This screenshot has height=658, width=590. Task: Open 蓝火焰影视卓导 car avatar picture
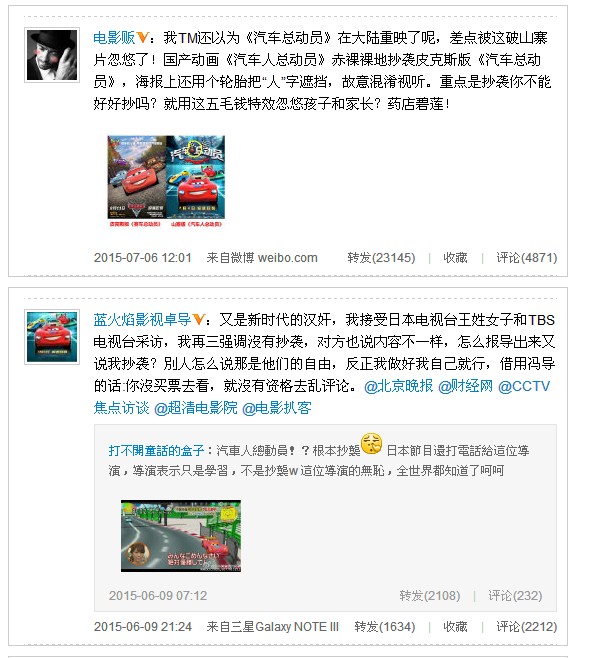(x=52, y=337)
